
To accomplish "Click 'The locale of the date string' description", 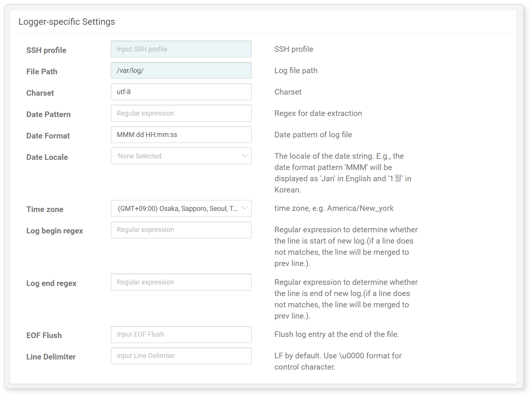I will coord(343,173).
